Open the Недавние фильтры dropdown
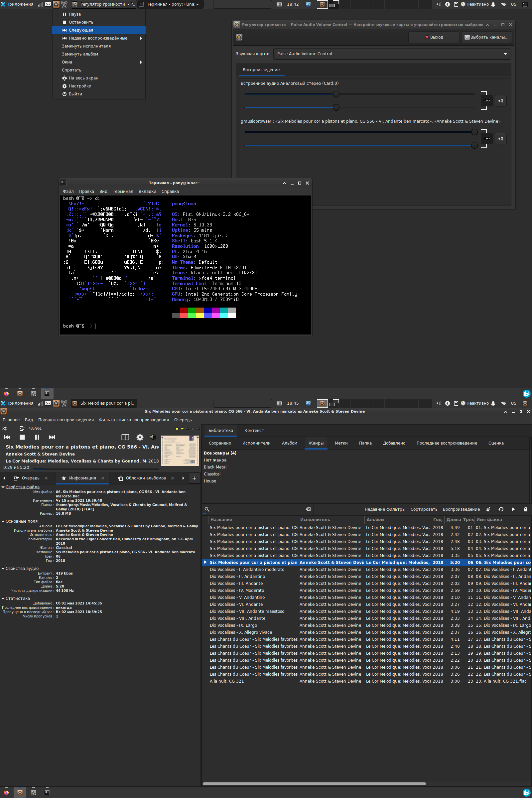This screenshot has width=532, height=798. (385, 509)
